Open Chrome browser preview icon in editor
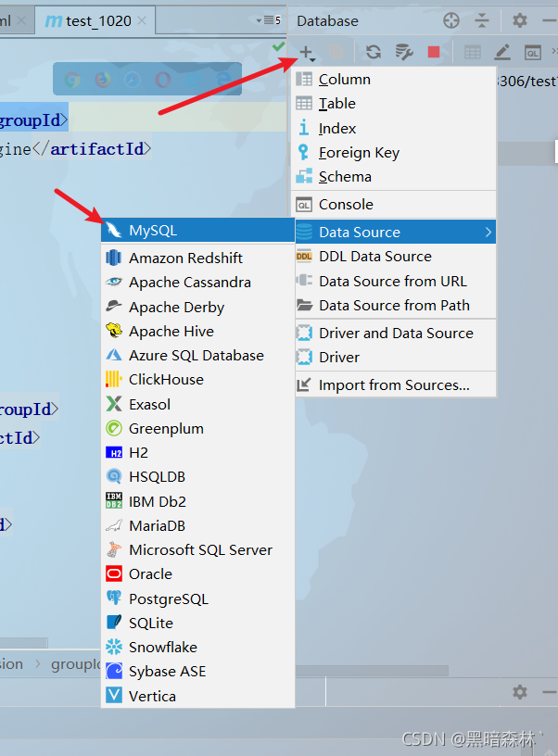 pyautogui.click(x=72, y=79)
